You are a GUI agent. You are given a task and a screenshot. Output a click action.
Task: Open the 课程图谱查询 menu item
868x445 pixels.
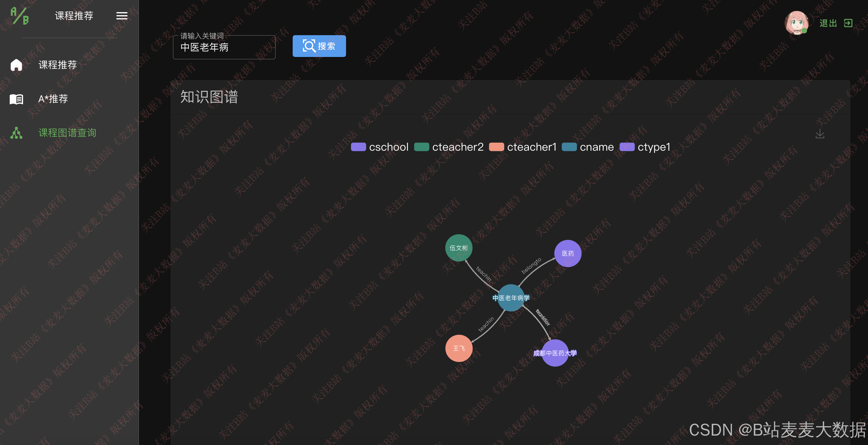click(67, 133)
